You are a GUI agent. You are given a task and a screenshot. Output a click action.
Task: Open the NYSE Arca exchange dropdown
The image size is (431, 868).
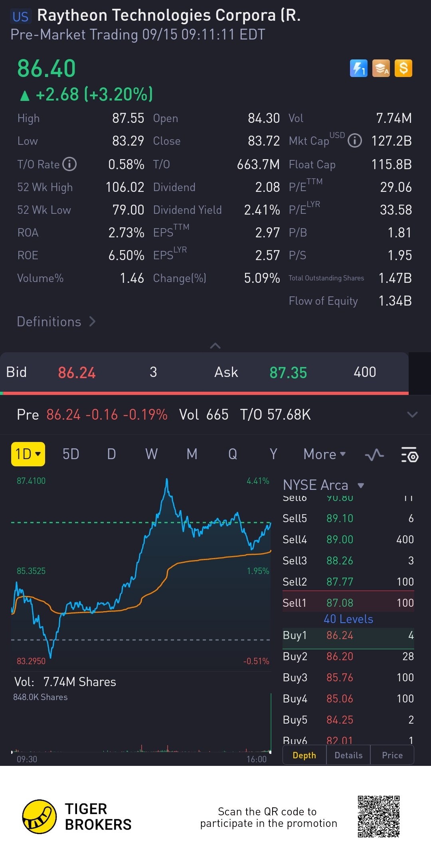coord(324,485)
